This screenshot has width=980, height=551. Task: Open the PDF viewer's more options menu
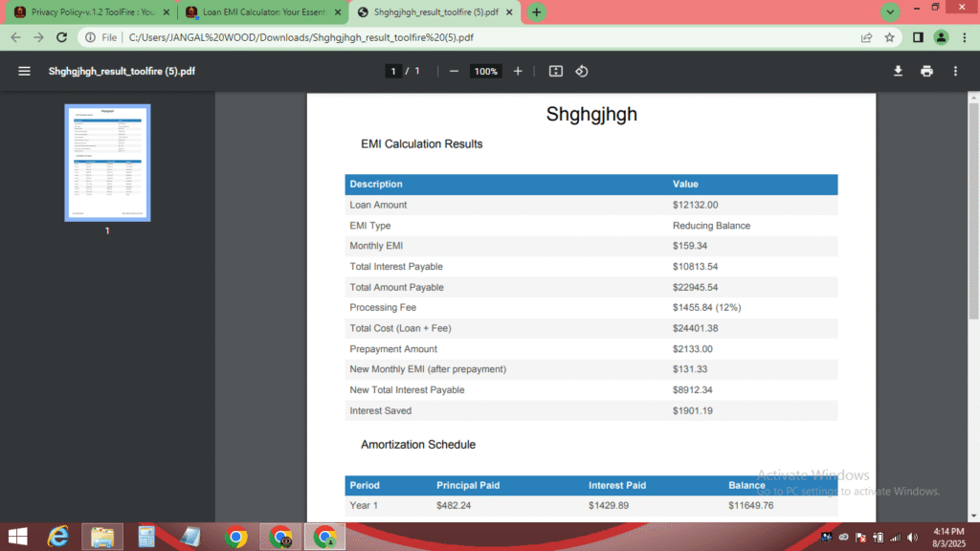coord(954,71)
